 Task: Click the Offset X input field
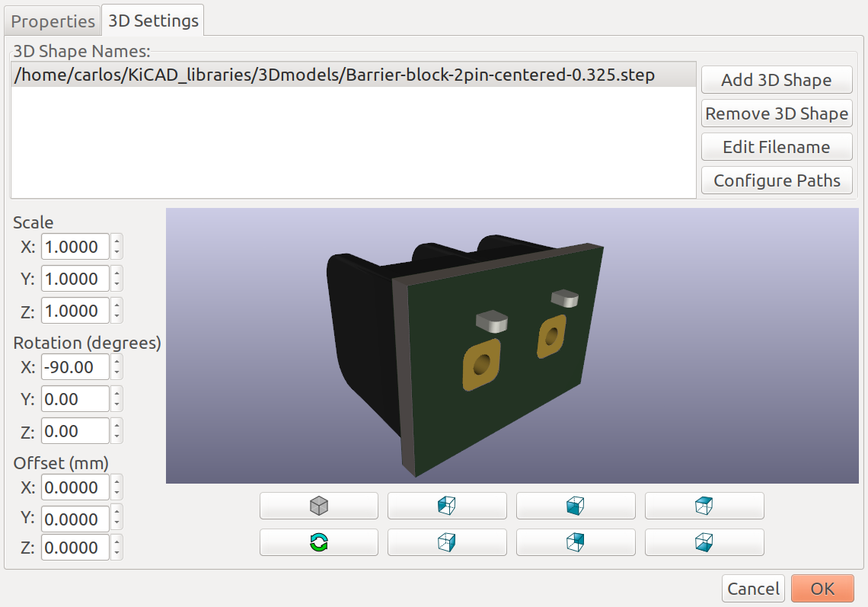point(75,487)
